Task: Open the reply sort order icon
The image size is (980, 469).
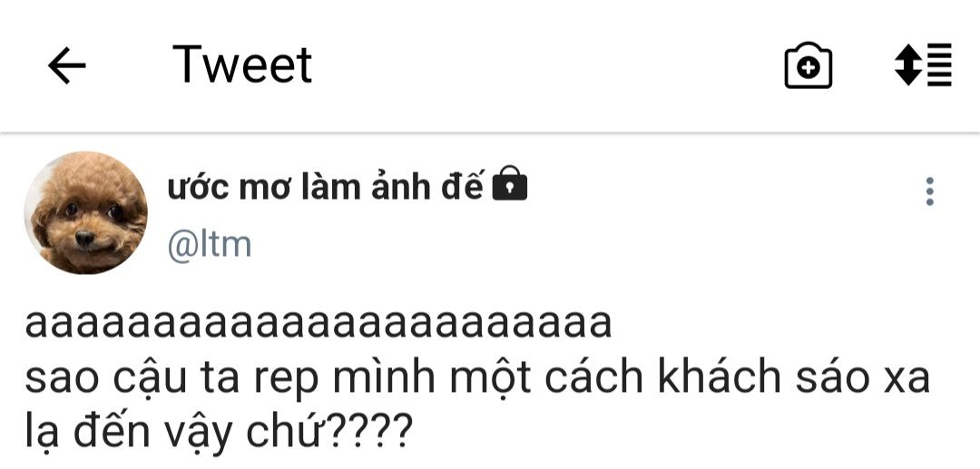Action: (x=923, y=64)
